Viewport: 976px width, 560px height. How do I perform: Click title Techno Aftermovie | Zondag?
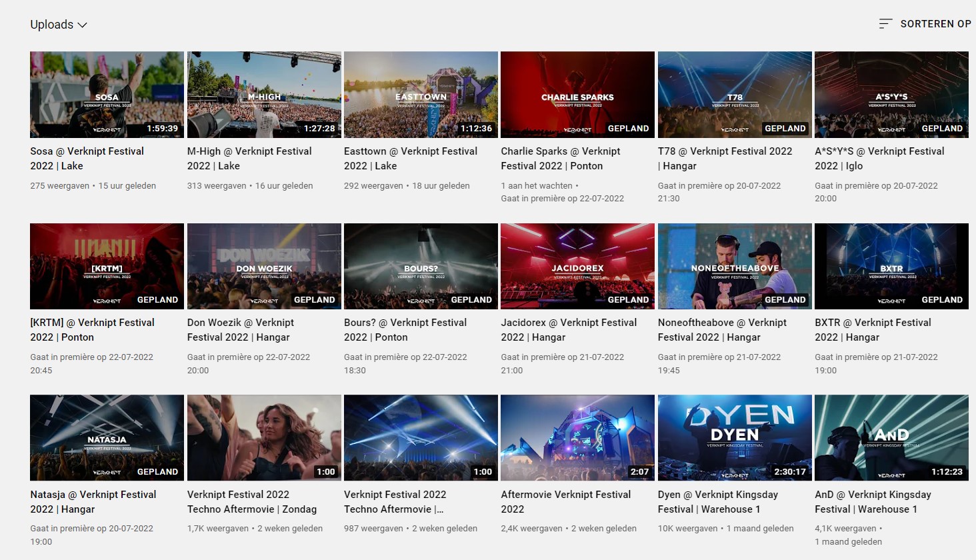point(252,502)
